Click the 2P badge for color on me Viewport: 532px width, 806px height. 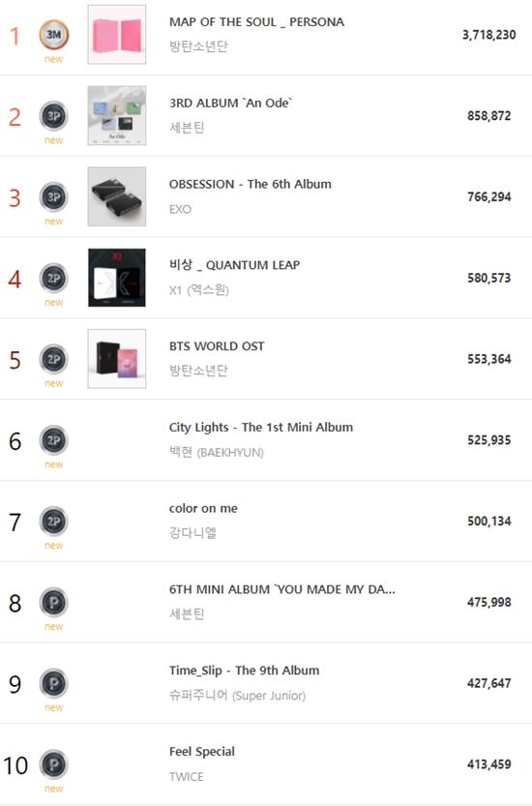53,522
